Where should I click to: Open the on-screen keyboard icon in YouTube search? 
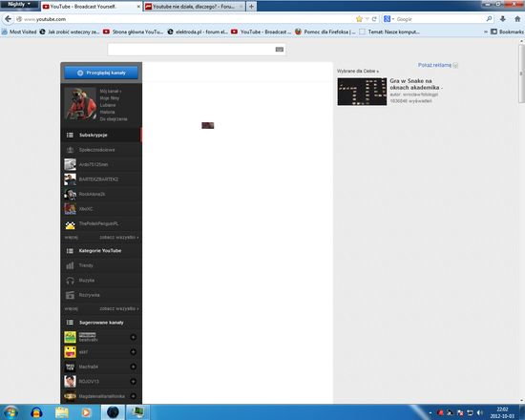280,50
